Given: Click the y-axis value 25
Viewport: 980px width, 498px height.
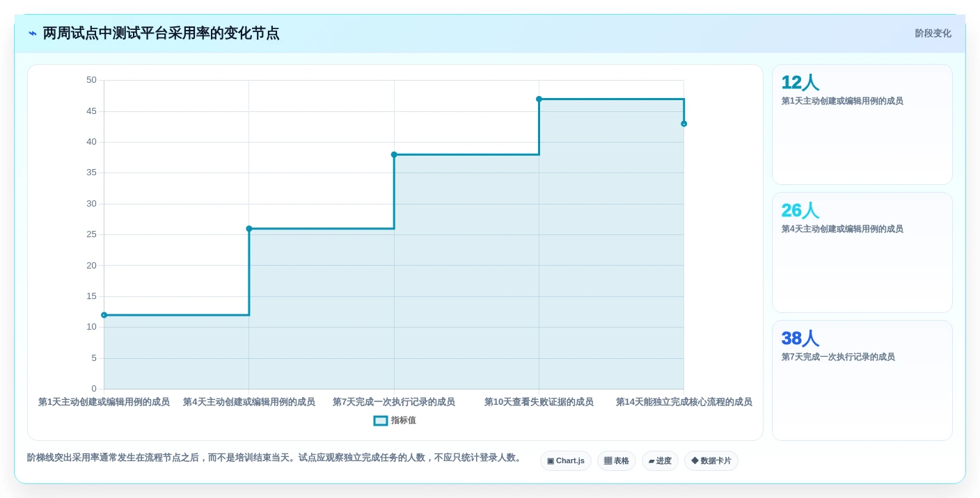Looking at the screenshot, I should coord(92,234).
